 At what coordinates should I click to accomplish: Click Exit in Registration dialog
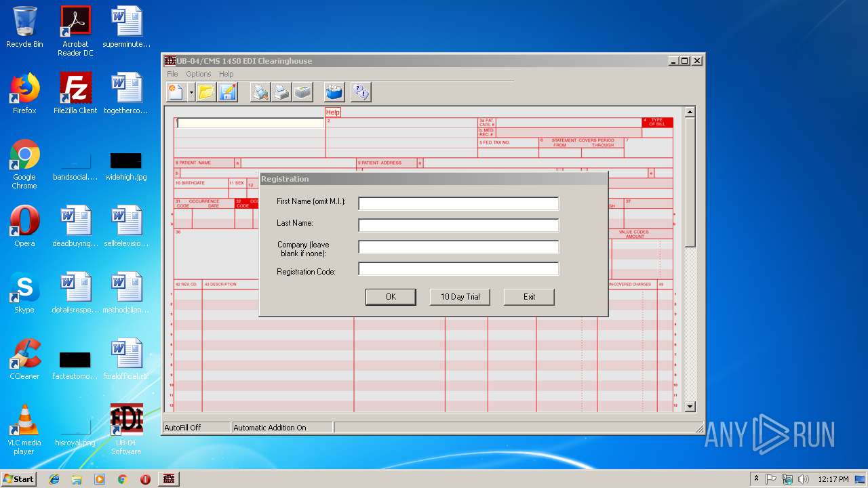pyautogui.click(x=529, y=297)
